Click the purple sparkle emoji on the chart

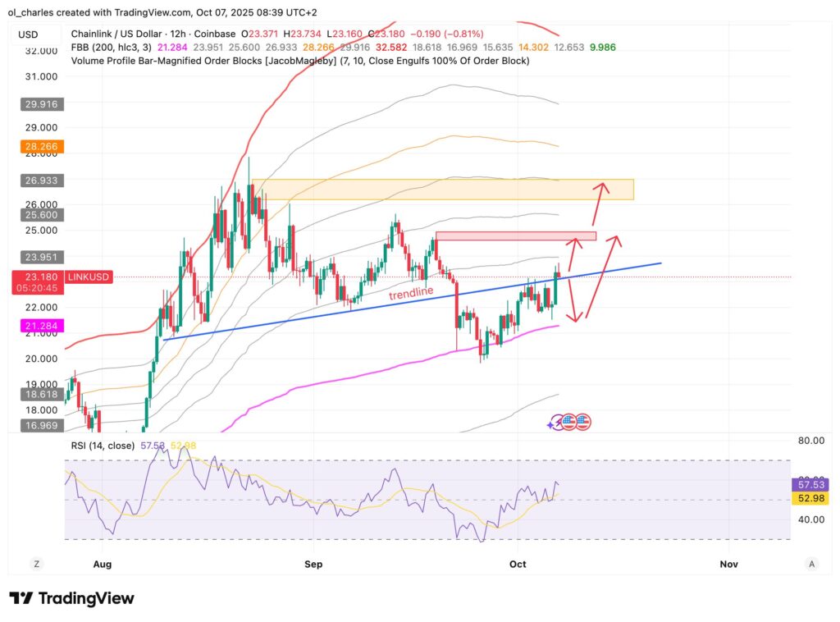point(550,424)
